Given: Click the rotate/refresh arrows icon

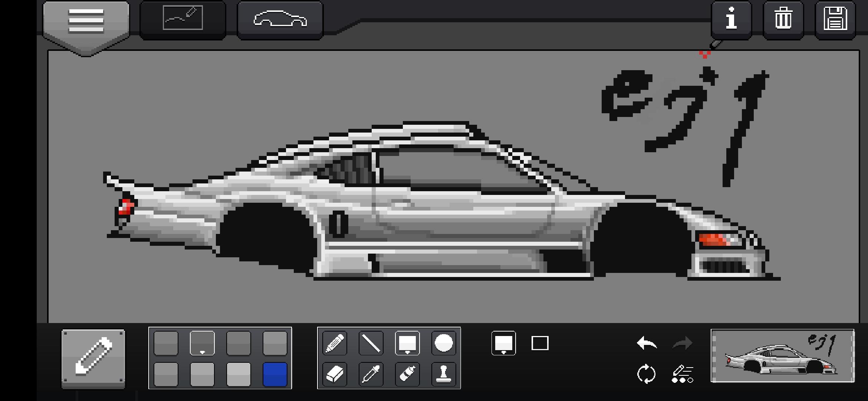Looking at the screenshot, I should (646, 374).
